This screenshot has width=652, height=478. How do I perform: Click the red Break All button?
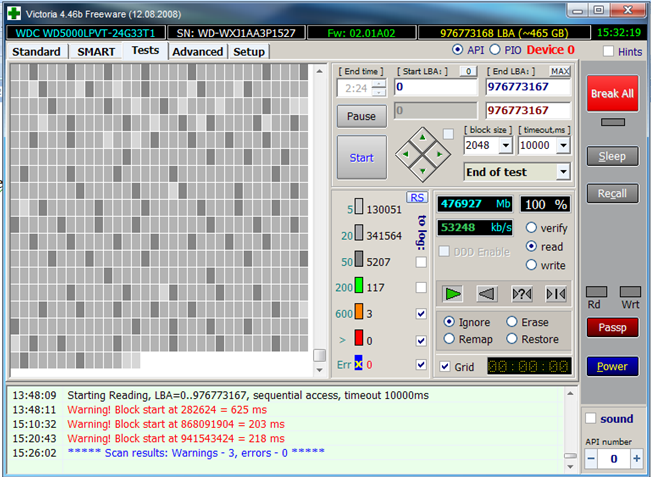coord(612,94)
